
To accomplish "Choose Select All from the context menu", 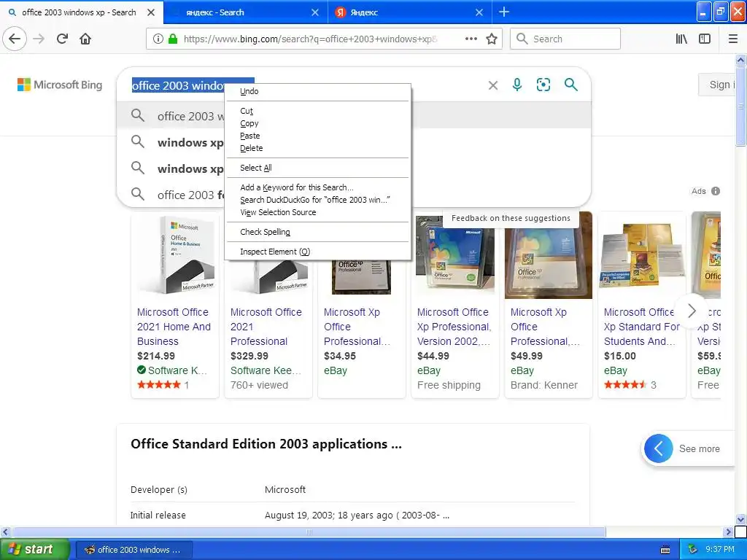I will pyautogui.click(x=318, y=168).
